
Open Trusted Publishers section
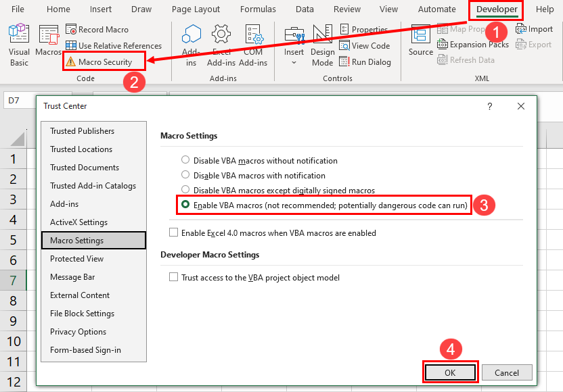pyautogui.click(x=93, y=131)
